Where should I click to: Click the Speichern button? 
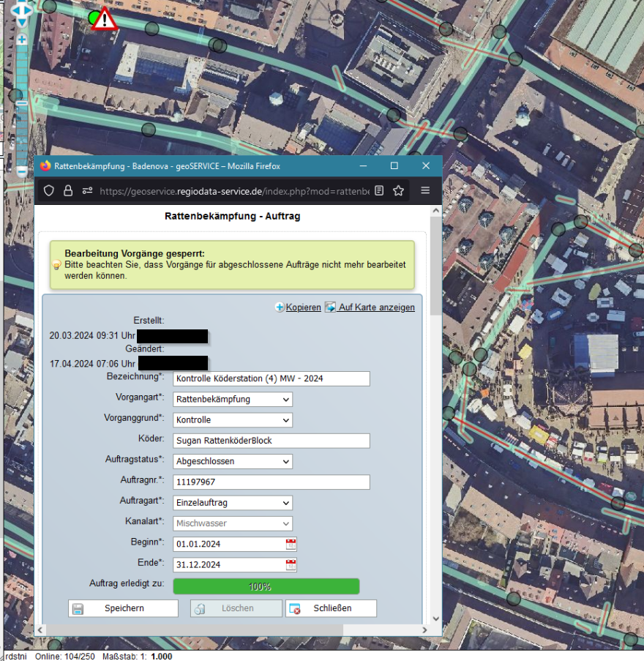coord(123,608)
